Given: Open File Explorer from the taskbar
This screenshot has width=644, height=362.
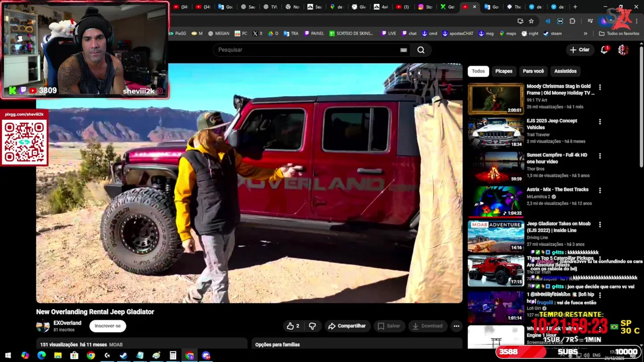Looking at the screenshot, I should pyautogui.click(x=58, y=355).
